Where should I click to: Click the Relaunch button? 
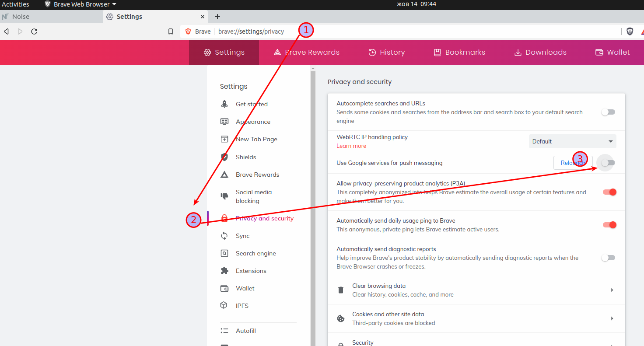tap(573, 163)
